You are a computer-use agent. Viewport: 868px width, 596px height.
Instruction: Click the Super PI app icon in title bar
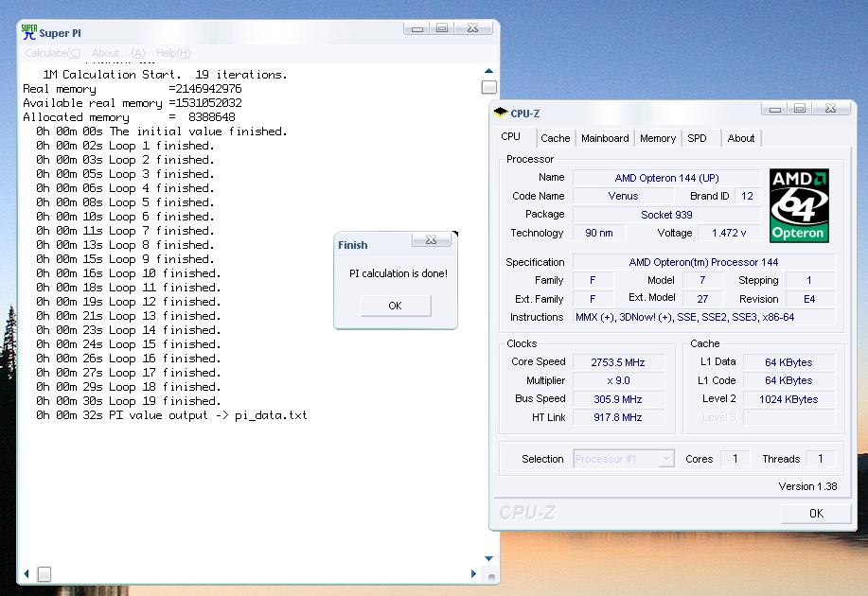[28, 32]
